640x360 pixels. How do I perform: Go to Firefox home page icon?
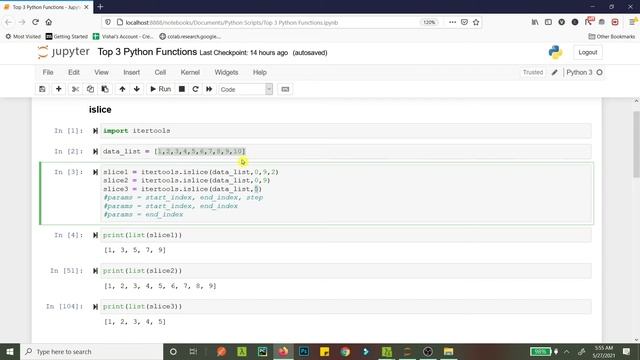49,22
